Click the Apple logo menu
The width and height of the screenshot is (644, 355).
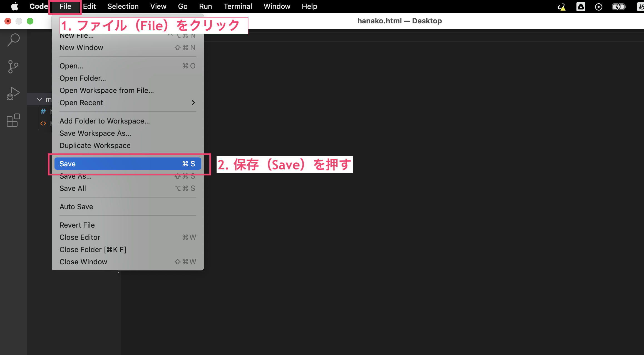14,6
